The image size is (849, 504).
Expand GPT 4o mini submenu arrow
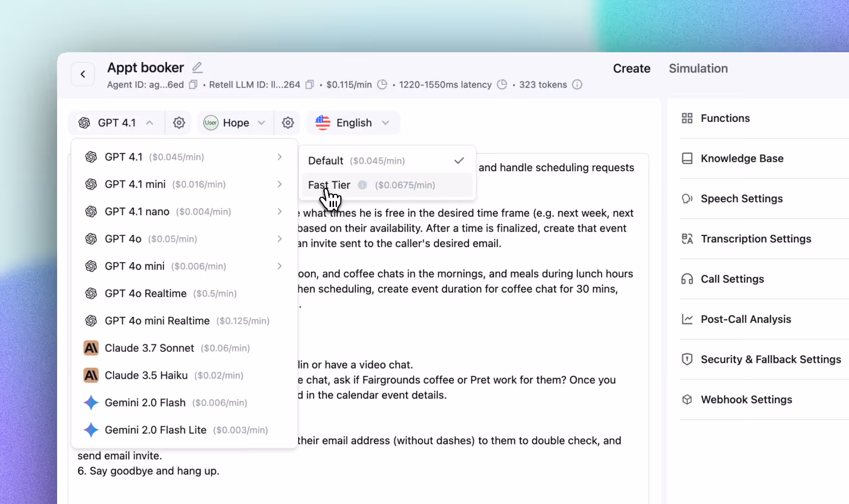pos(280,267)
